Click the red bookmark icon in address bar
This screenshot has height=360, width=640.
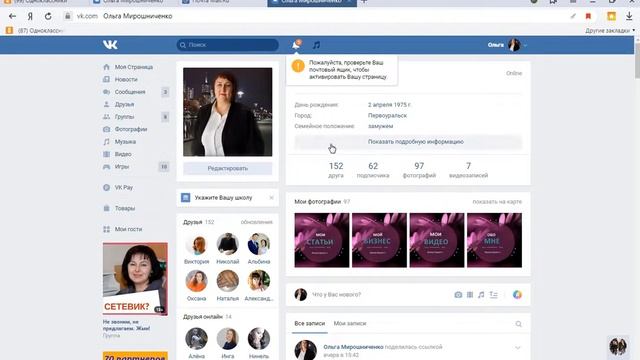click(x=588, y=16)
